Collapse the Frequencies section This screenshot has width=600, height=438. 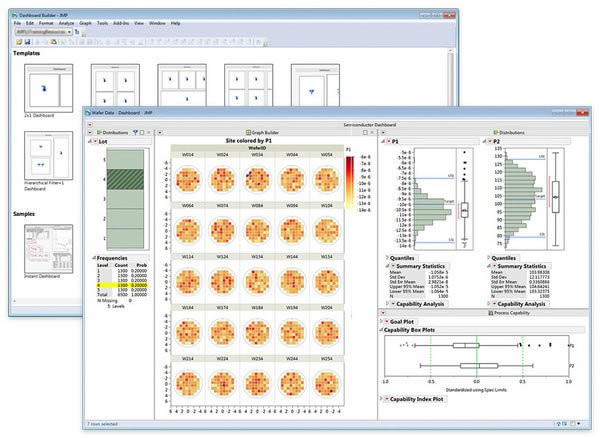[93, 257]
